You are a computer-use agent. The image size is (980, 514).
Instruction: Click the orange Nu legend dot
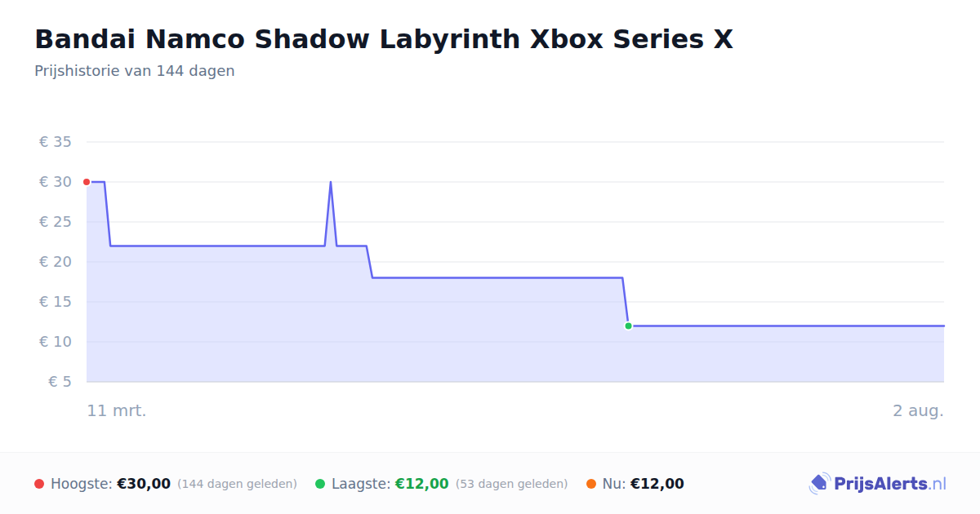[x=591, y=484]
